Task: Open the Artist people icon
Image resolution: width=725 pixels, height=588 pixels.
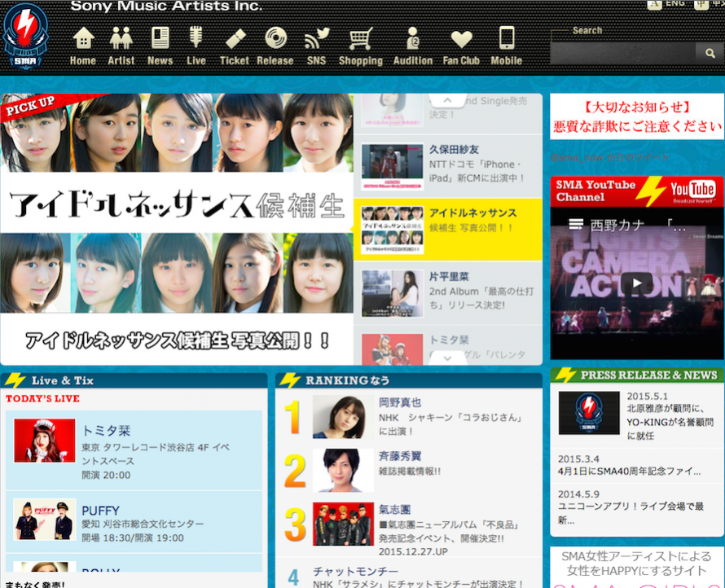Action: click(x=121, y=38)
